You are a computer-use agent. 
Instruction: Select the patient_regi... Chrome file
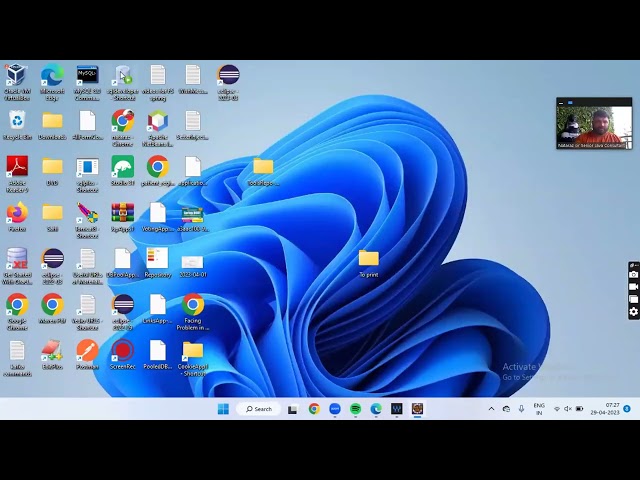click(x=158, y=167)
